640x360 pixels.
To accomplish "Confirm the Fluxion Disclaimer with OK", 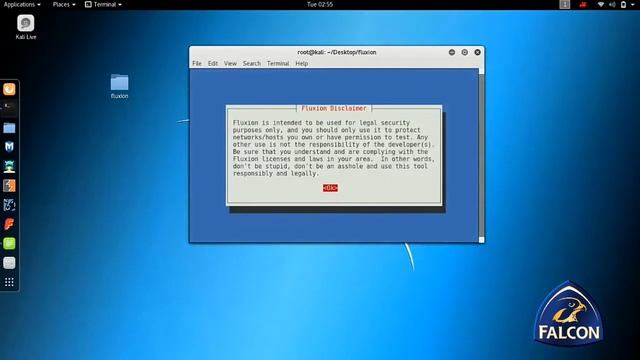I will point(330,188).
